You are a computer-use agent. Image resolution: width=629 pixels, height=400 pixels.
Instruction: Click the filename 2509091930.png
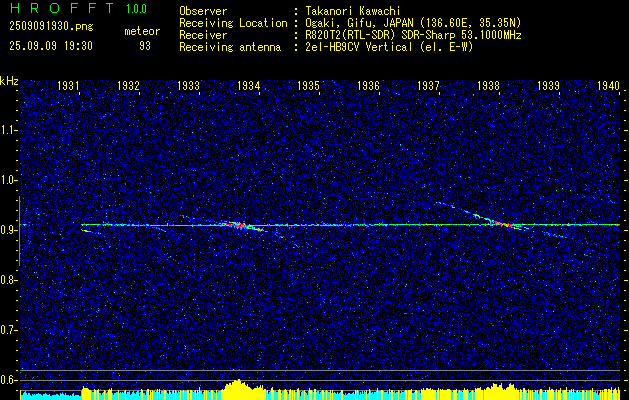pyautogui.click(x=51, y=27)
